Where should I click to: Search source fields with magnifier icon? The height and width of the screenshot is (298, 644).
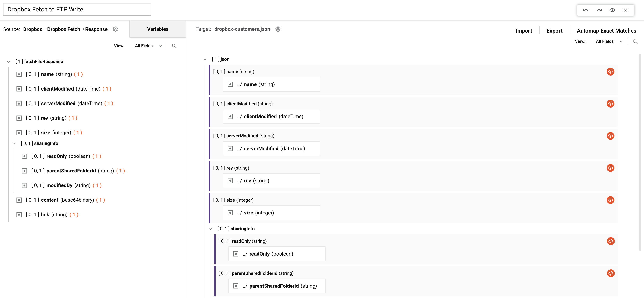(x=174, y=46)
